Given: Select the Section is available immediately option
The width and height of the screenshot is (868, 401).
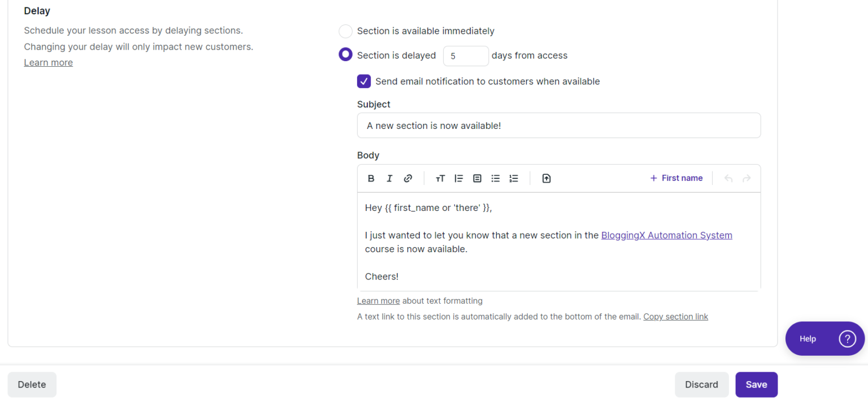Looking at the screenshot, I should coord(345,31).
